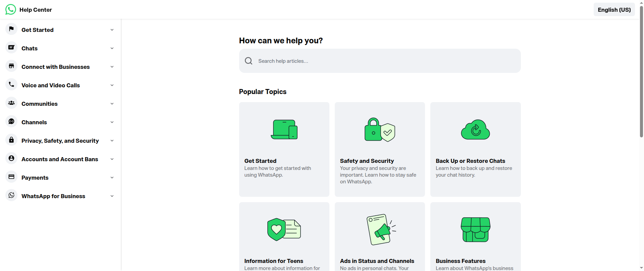The image size is (644, 271).
Task: Click the padlock and shield illustration
Action: click(x=380, y=130)
